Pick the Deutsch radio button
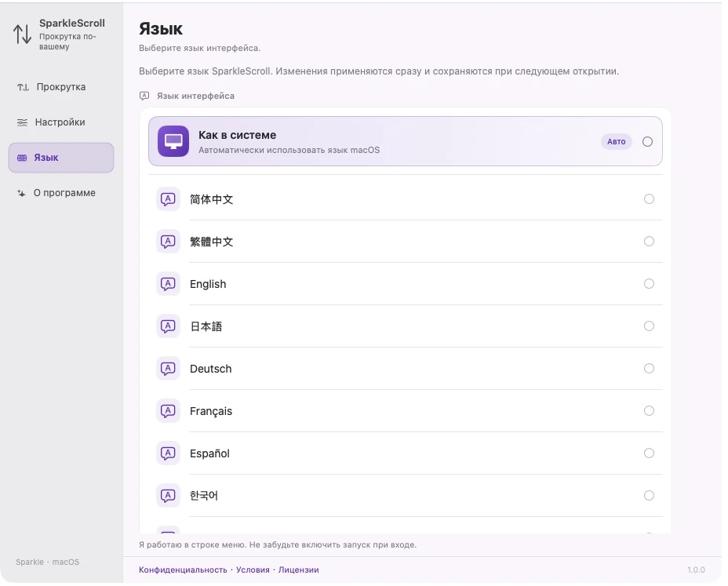 (x=649, y=369)
